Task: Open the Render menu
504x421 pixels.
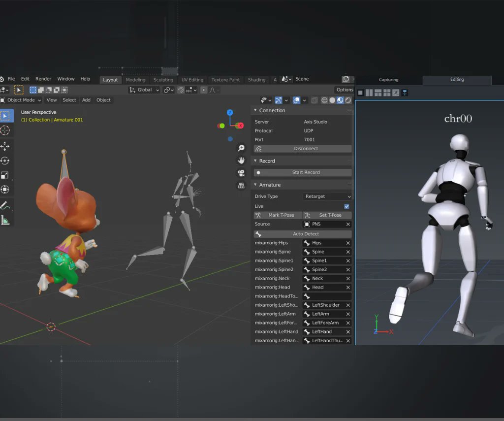Action: click(x=43, y=79)
